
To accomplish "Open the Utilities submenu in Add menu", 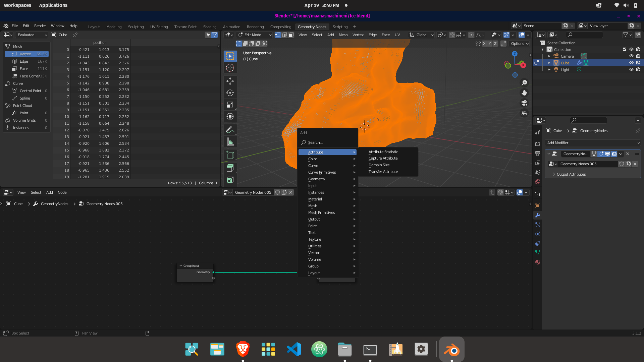I will point(327,246).
